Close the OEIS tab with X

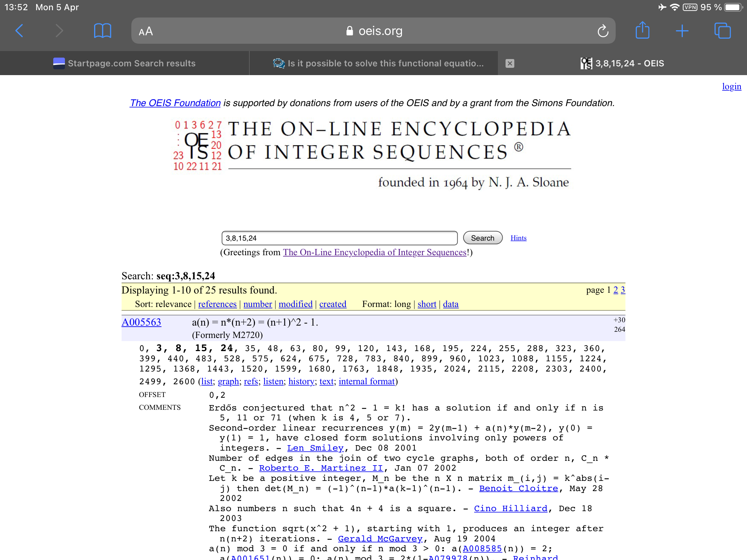pyautogui.click(x=510, y=63)
